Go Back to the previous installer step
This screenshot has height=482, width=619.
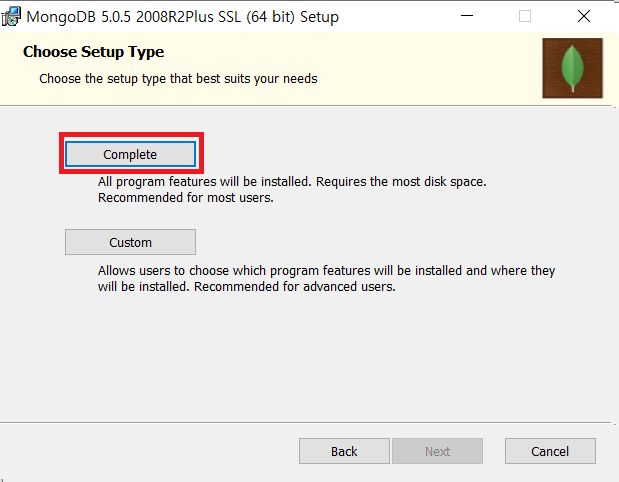(x=344, y=451)
